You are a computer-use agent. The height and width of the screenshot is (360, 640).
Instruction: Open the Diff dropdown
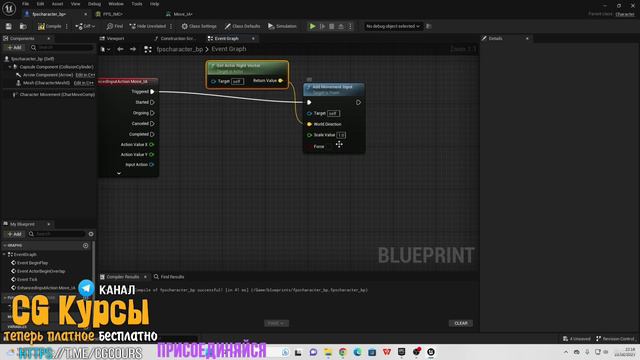point(85,26)
